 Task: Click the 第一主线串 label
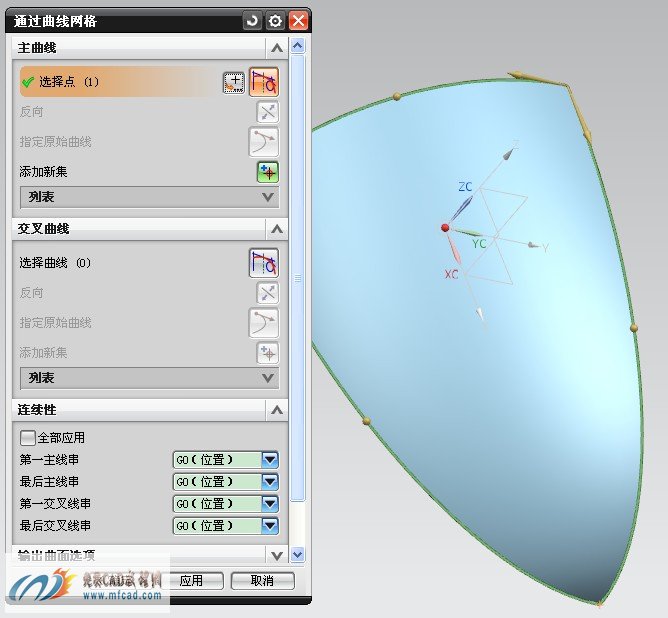pos(49,460)
